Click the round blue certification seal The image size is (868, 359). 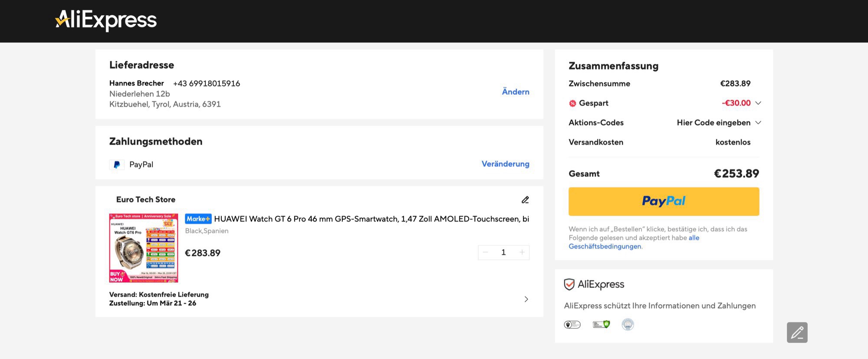pyautogui.click(x=628, y=324)
